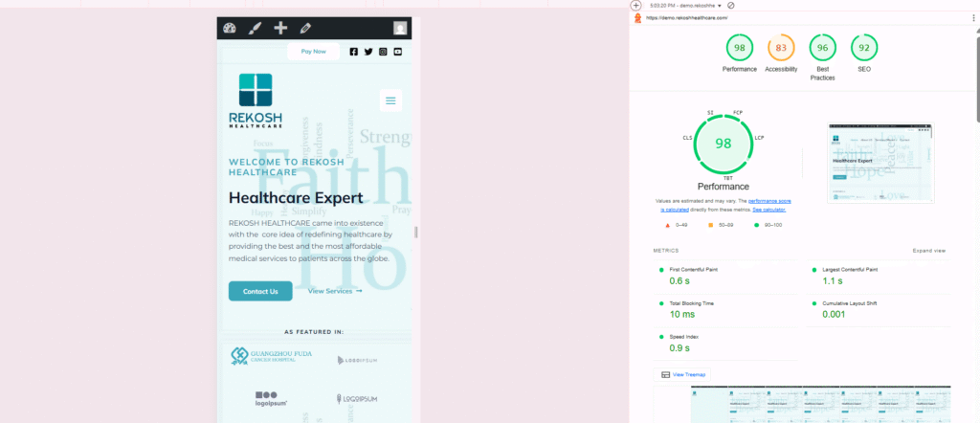Image resolution: width=980 pixels, height=423 pixels.
Task: Expand the hamburger navigation menu
Action: 390,100
